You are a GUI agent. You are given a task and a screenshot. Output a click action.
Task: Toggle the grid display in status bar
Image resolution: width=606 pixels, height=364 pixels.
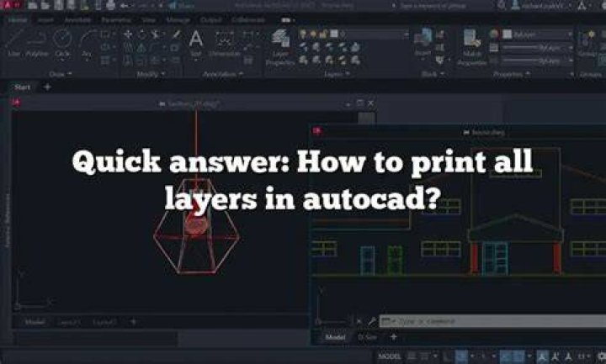(x=412, y=356)
